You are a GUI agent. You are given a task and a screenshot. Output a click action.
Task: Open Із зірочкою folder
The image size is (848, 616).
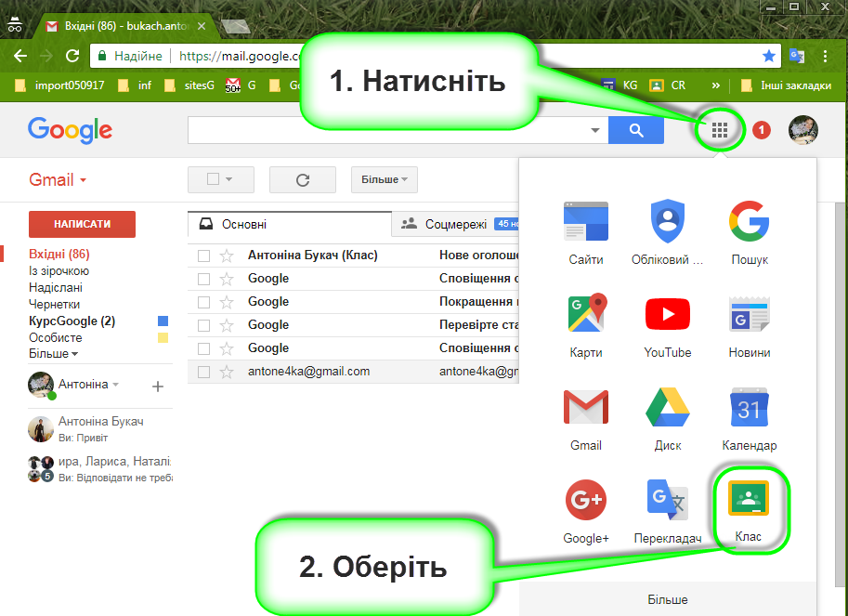point(59,271)
